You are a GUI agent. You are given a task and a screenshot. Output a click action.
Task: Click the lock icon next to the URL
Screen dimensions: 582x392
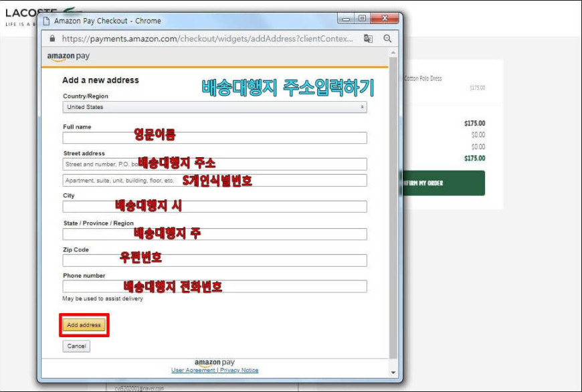click(52, 38)
